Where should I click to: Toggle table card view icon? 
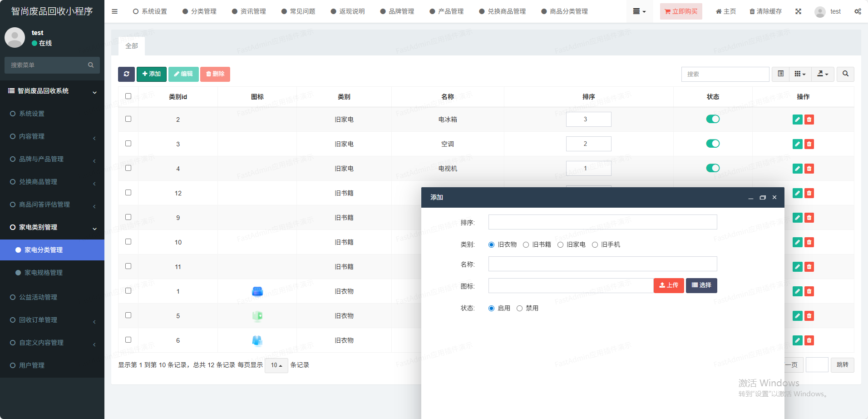tap(780, 74)
